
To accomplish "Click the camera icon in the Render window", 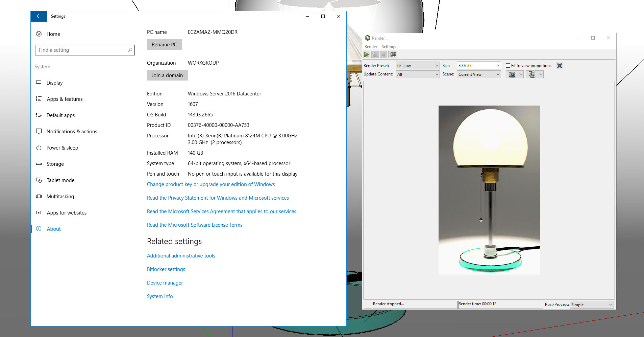I will tap(512, 74).
